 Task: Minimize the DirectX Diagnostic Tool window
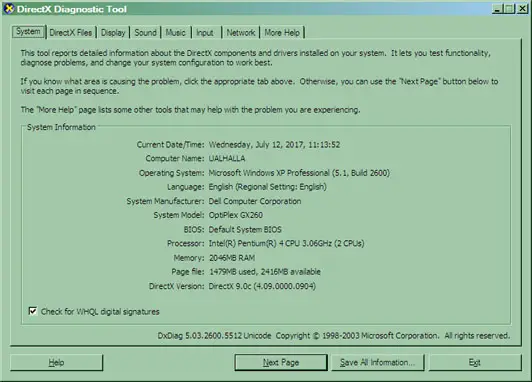[497, 9]
